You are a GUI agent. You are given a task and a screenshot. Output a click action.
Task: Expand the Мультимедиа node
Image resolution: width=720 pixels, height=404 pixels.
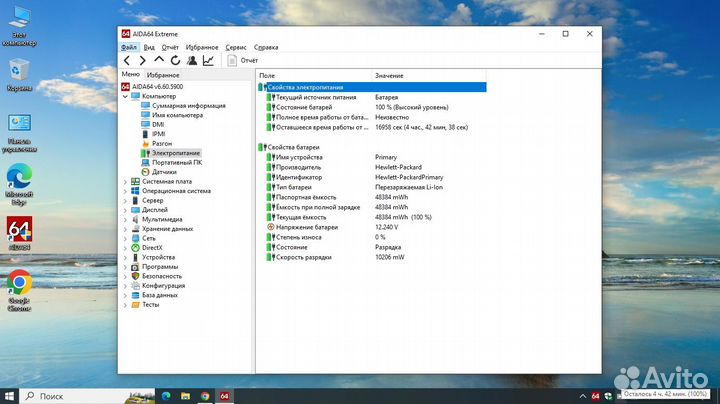(125, 219)
